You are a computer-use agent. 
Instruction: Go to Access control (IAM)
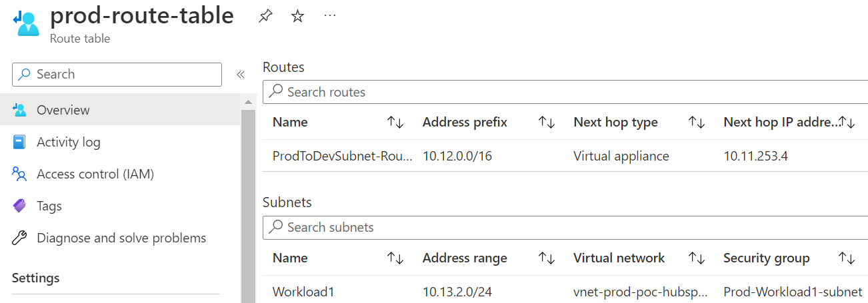click(x=95, y=174)
